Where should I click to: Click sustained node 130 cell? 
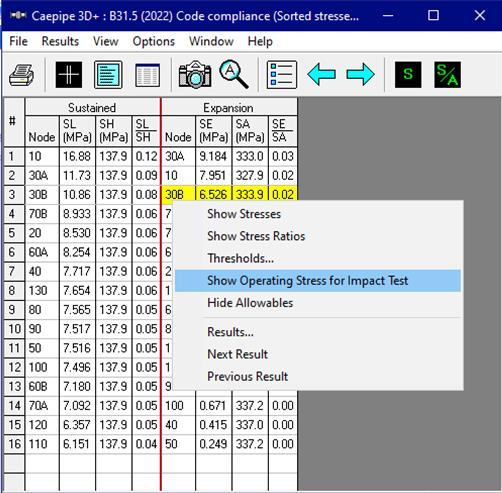coord(42,291)
